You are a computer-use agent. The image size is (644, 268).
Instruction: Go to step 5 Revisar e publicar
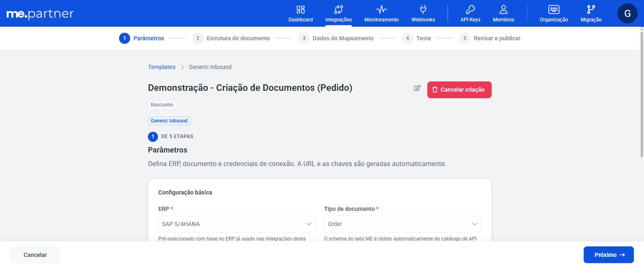pos(490,38)
